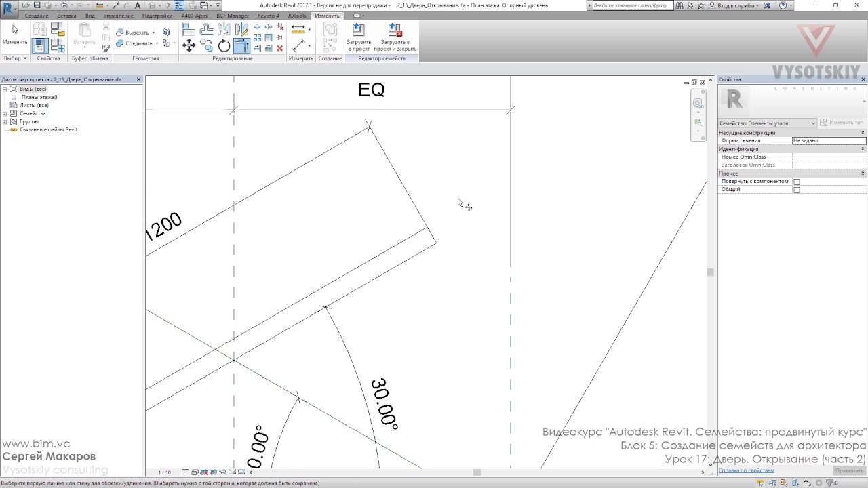
Task: Select the Mirror draw axis tool
Action: pos(241,29)
